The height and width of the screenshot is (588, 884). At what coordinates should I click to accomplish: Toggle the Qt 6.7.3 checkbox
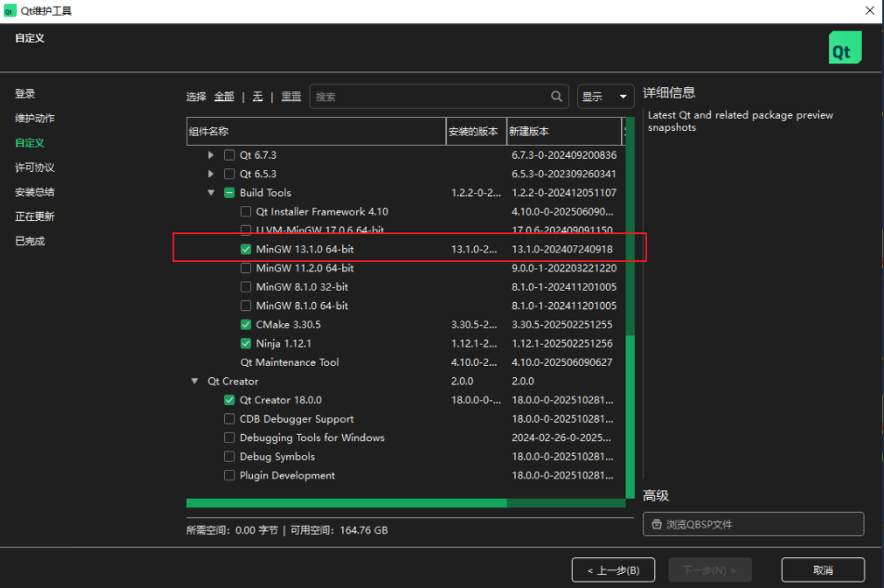230,155
